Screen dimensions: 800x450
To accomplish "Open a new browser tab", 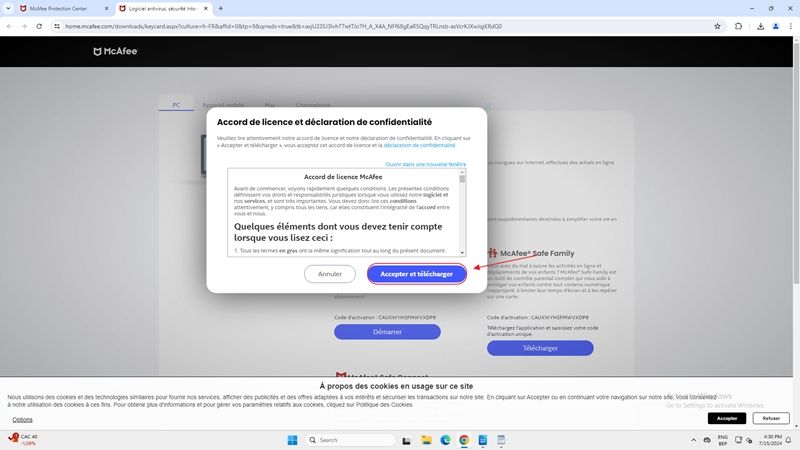I will point(221,9).
